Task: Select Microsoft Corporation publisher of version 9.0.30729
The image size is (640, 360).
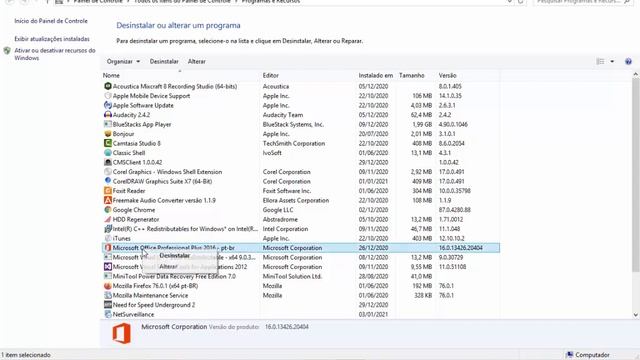Action: [x=292, y=258]
